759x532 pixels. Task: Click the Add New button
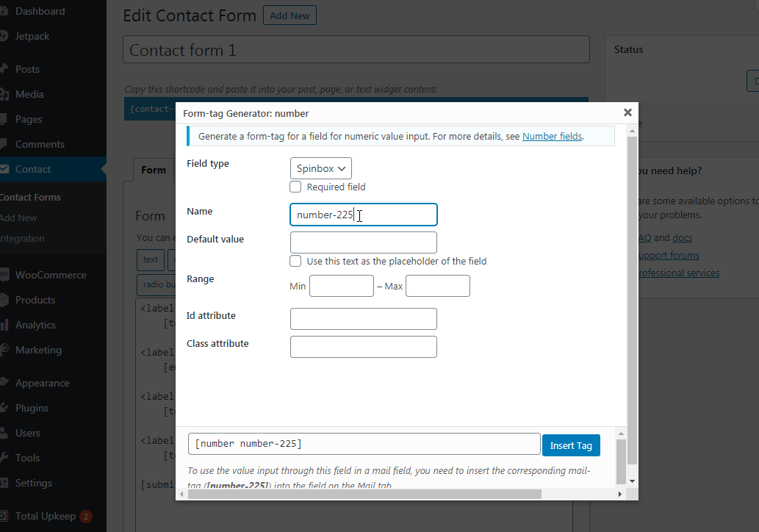click(289, 15)
